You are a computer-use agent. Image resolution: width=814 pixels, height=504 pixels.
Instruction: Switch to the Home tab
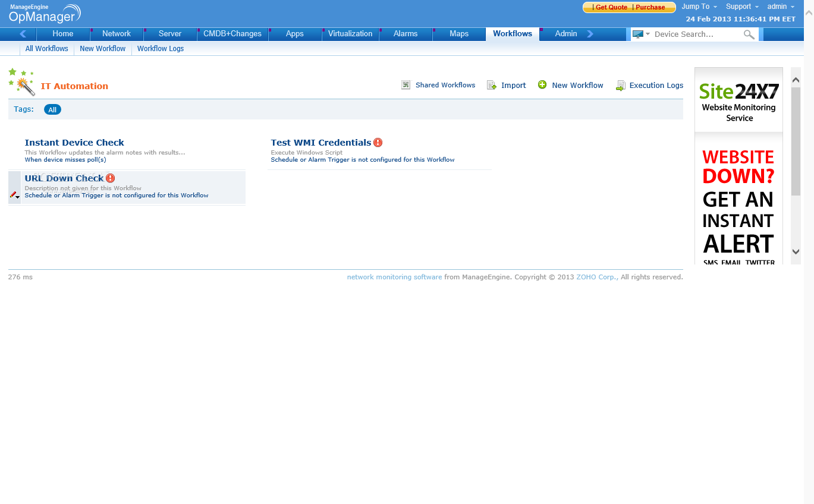(x=63, y=34)
